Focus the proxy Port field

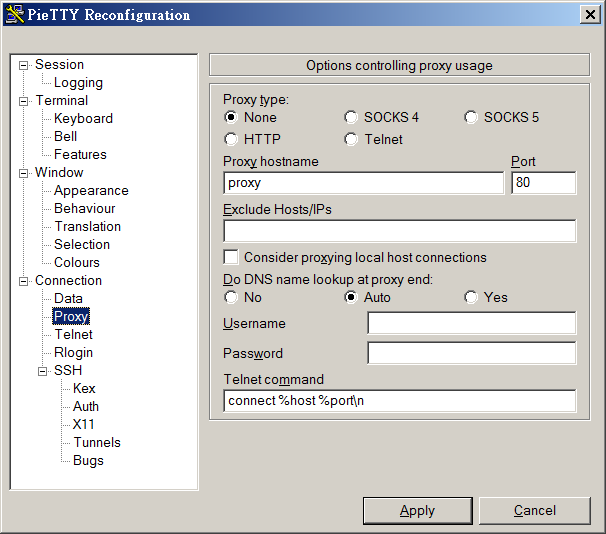coord(543,183)
